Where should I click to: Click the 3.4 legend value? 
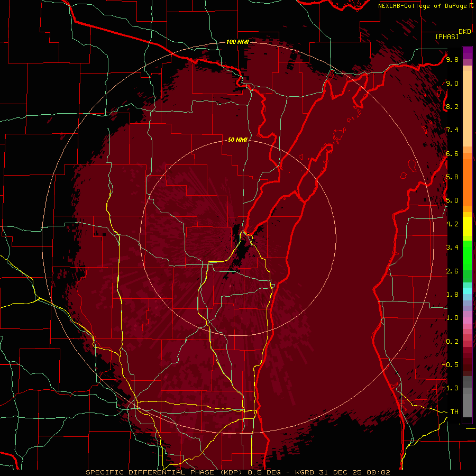pos(452,248)
